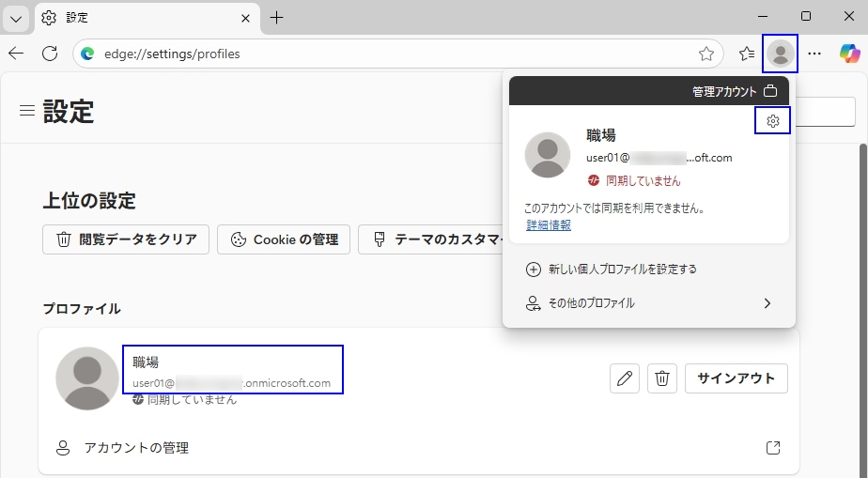Click 新しい個人プロファイルを設定する menu item
The image size is (868, 478).
[x=622, y=270]
